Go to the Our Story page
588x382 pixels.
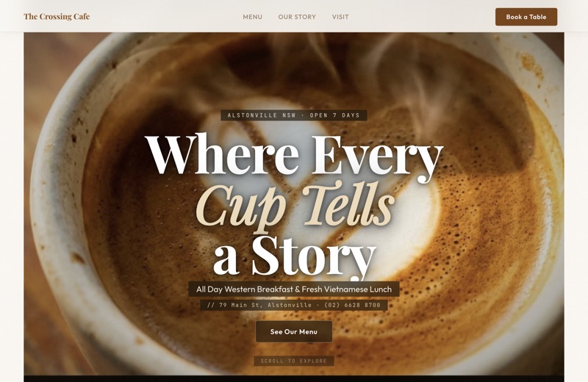coord(297,17)
